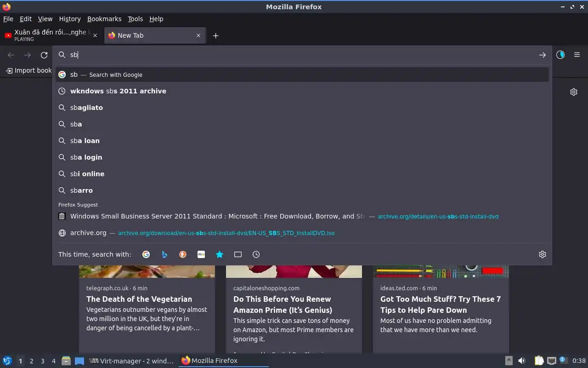The height and width of the screenshot is (368, 588).
Task: Open the Help menu
Action: coord(156,19)
